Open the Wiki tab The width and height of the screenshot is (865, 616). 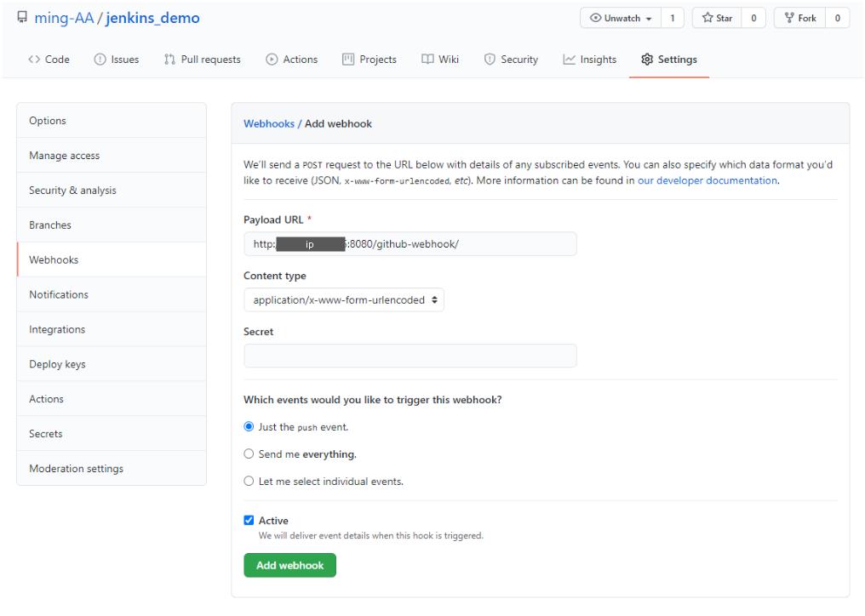click(449, 59)
